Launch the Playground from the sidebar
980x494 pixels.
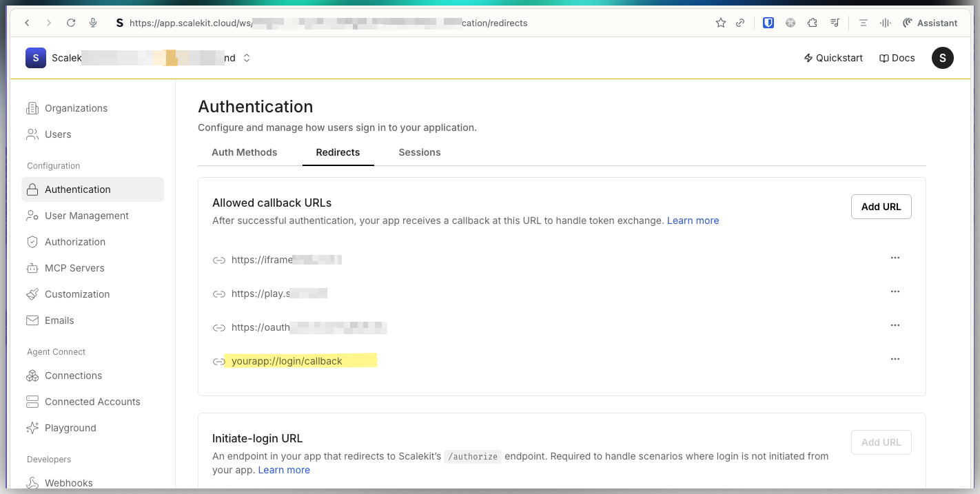70,428
